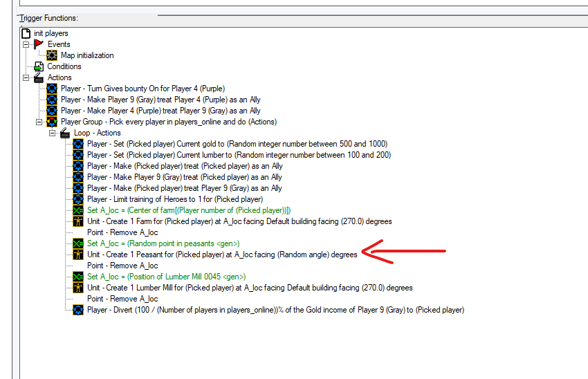Collapse the Events tree node
The height and width of the screenshot is (379, 588).
[26, 45]
